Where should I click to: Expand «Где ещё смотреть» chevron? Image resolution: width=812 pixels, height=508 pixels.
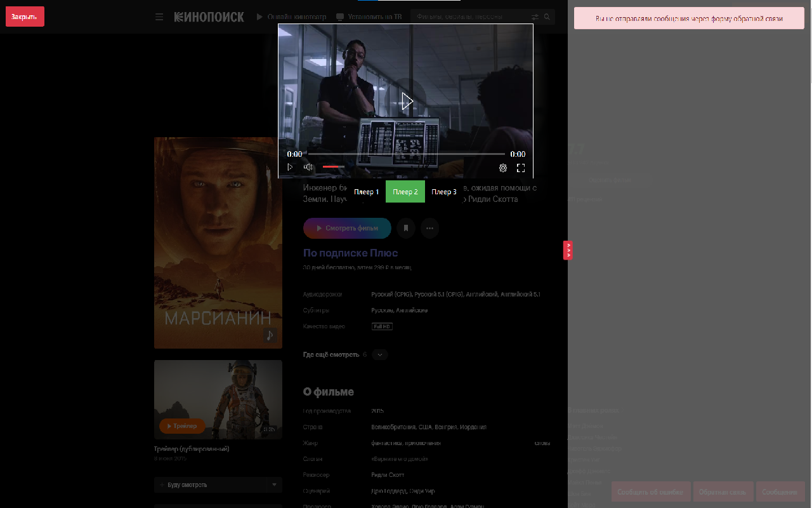click(379, 354)
